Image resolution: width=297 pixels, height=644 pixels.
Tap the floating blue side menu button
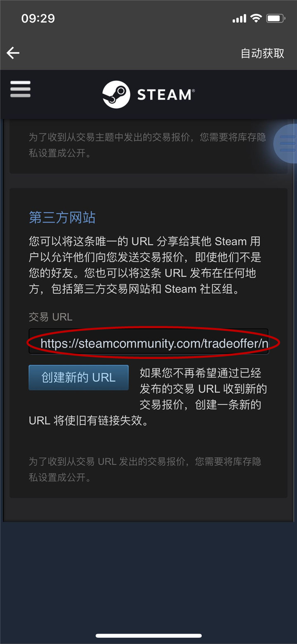click(286, 143)
